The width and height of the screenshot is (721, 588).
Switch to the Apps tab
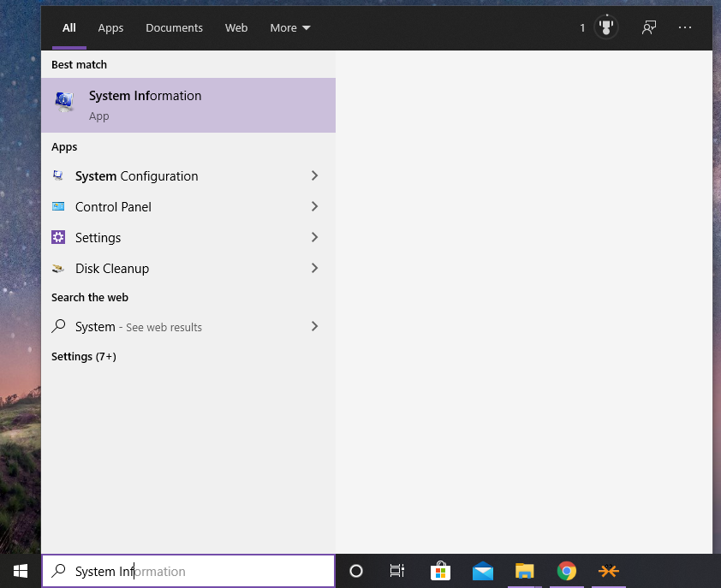click(x=110, y=28)
